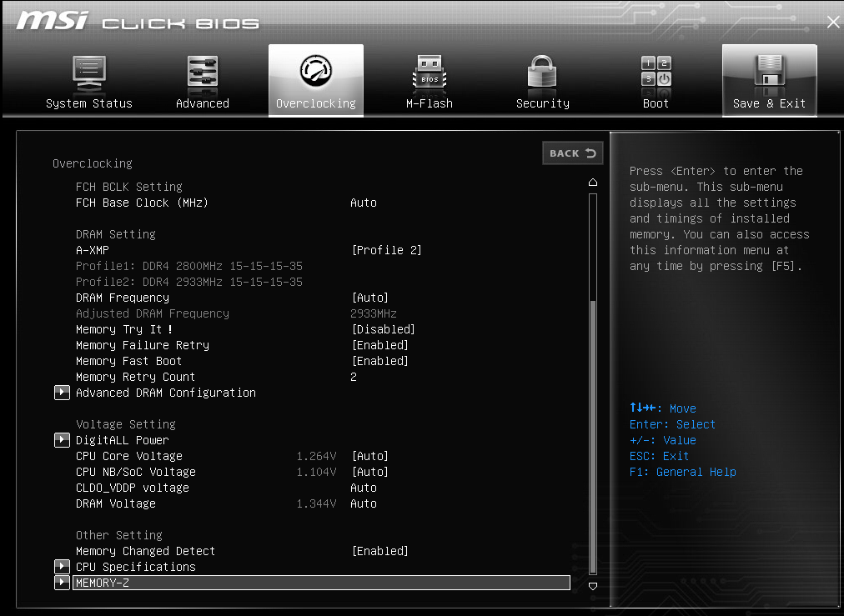
Task: Change A-XMP [Profile 2] value
Action: point(386,250)
